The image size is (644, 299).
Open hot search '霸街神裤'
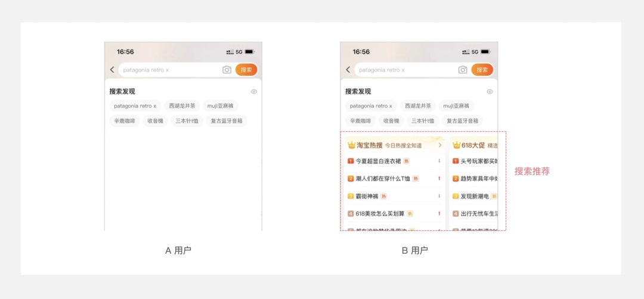click(367, 196)
